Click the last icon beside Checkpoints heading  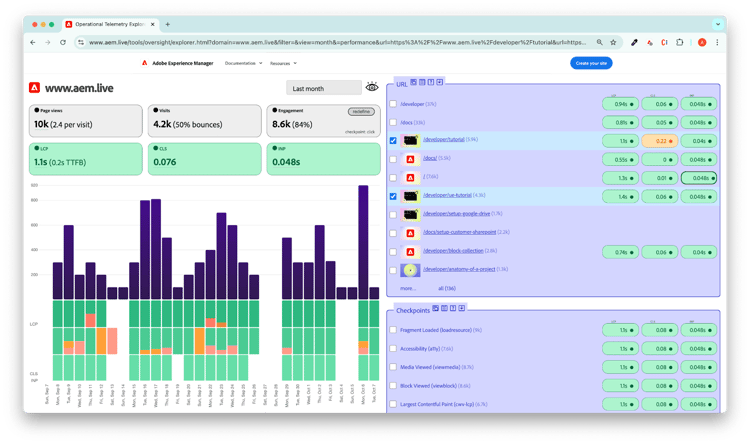point(462,307)
